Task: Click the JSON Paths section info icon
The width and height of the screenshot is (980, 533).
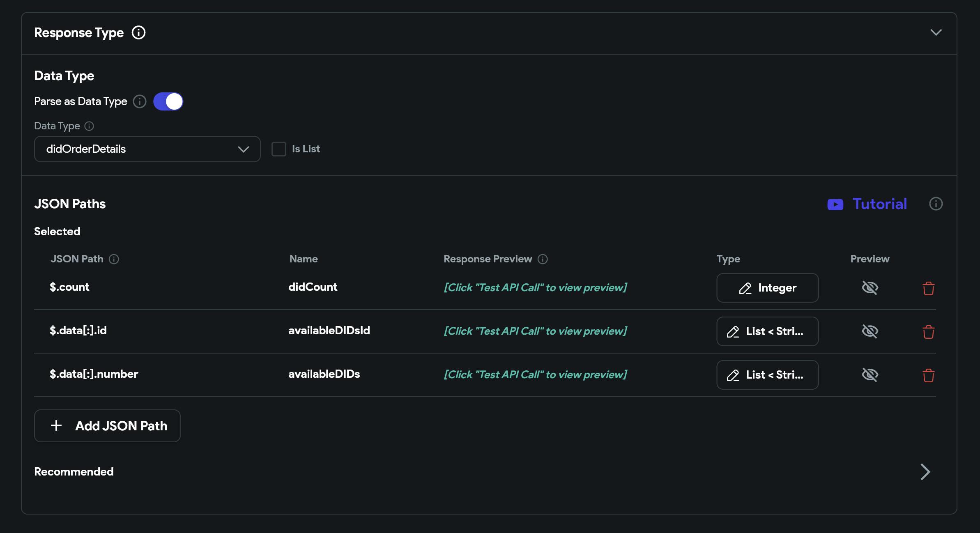Action: (x=936, y=204)
